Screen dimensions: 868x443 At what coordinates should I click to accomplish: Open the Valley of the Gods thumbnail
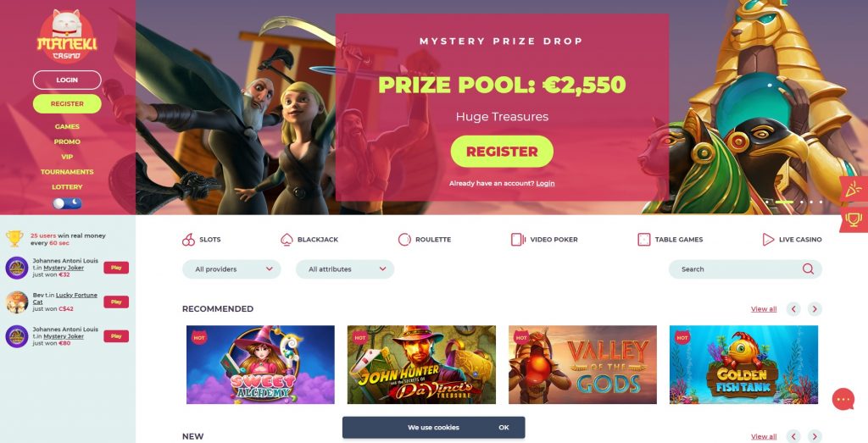pyautogui.click(x=582, y=364)
